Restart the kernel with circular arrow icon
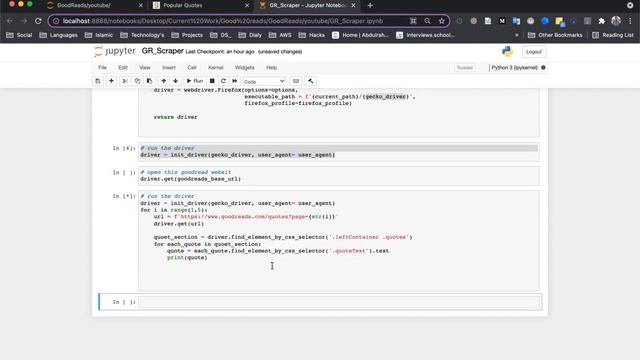The image size is (640, 360). click(223, 81)
